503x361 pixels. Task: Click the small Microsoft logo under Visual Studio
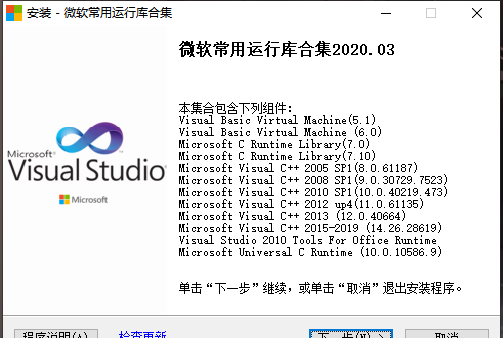(83, 200)
